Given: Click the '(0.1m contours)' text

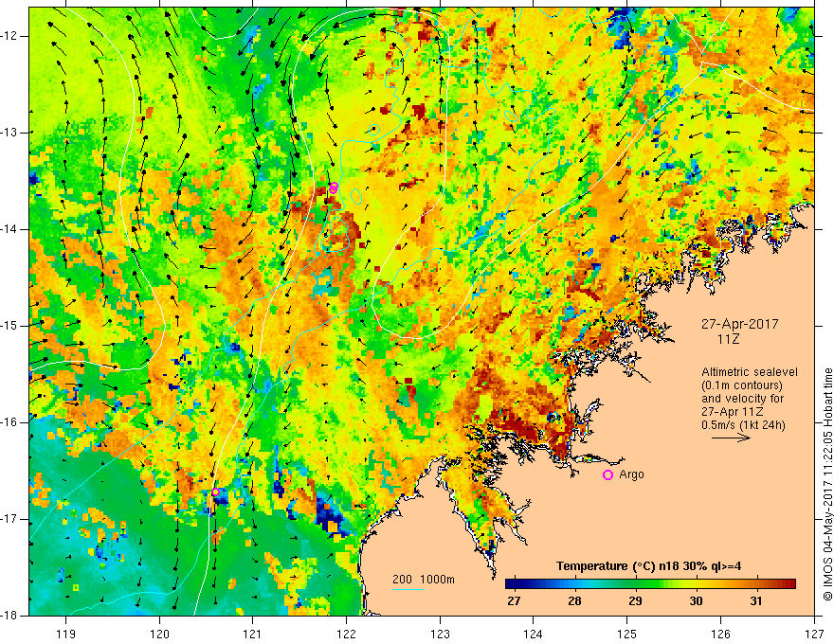Looking at the screenshot, I should [x=742, y=385].
